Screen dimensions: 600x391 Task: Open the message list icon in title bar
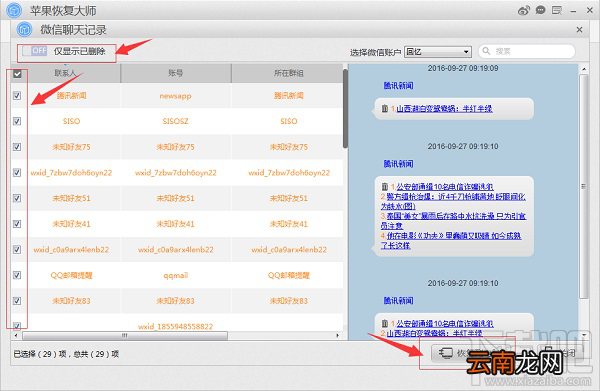pos(557,10)
